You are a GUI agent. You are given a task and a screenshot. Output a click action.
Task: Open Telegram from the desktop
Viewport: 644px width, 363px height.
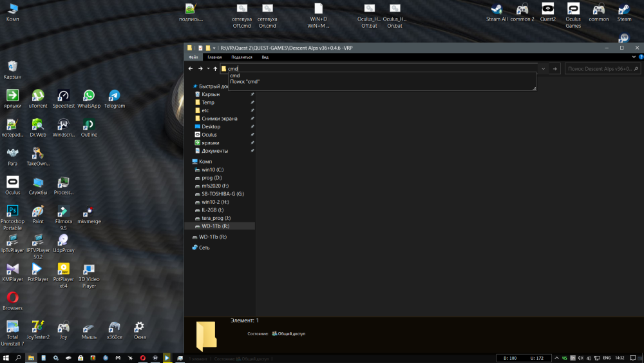pos(115,97)
